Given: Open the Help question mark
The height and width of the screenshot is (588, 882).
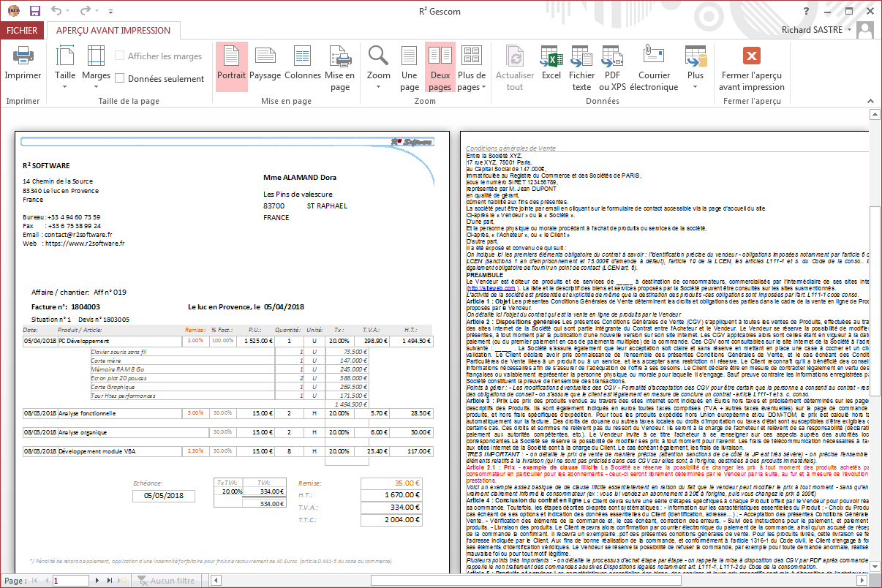Looking at the screenshot, I should [805, 11].
